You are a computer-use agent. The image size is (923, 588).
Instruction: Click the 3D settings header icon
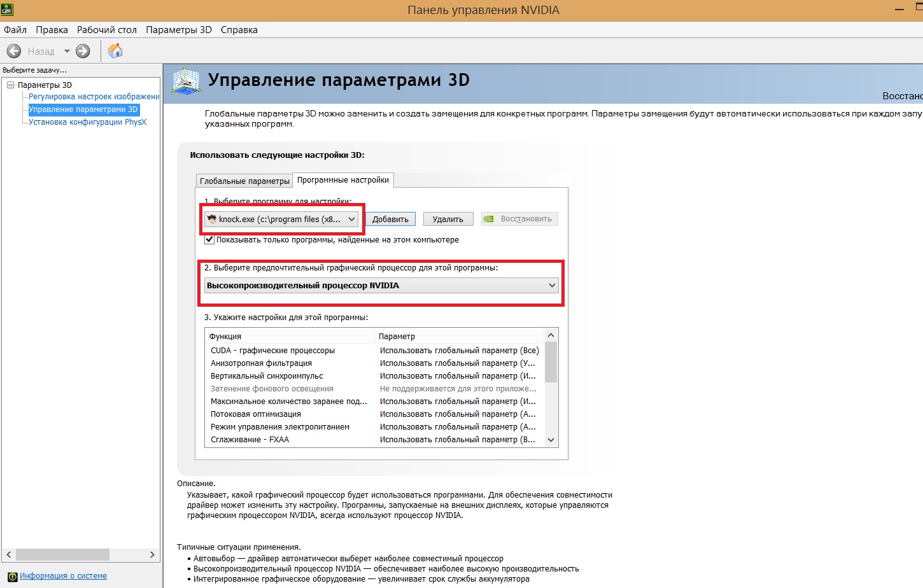(x=187, y=81)
